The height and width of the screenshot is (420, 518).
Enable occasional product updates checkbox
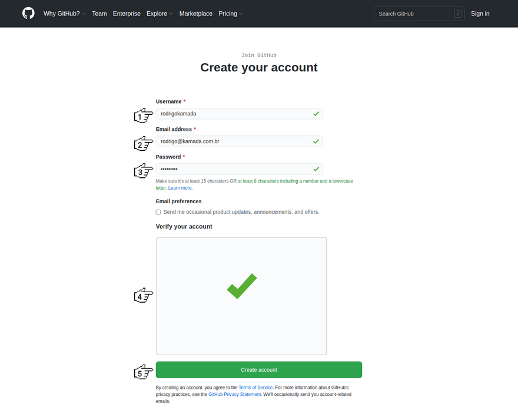click(158, 212)
